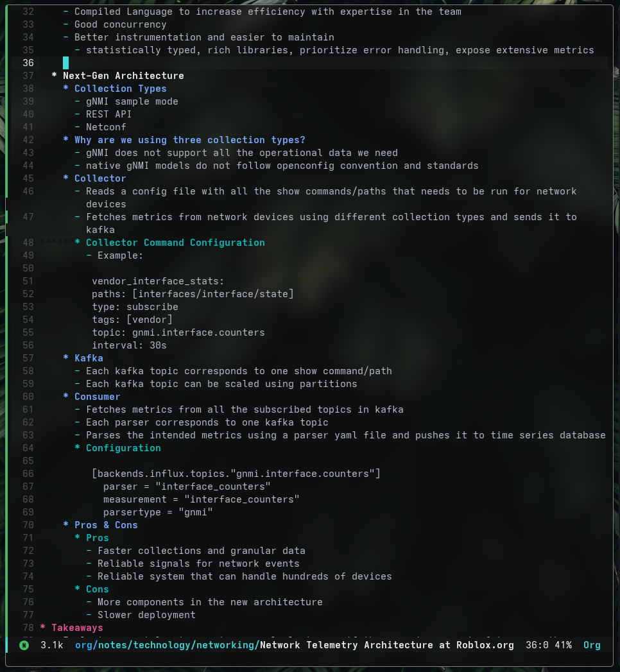This screenshot has width=620, height=672.
Task: Click the cyan block cursor on line 36
Action: [x=65, y=63]
